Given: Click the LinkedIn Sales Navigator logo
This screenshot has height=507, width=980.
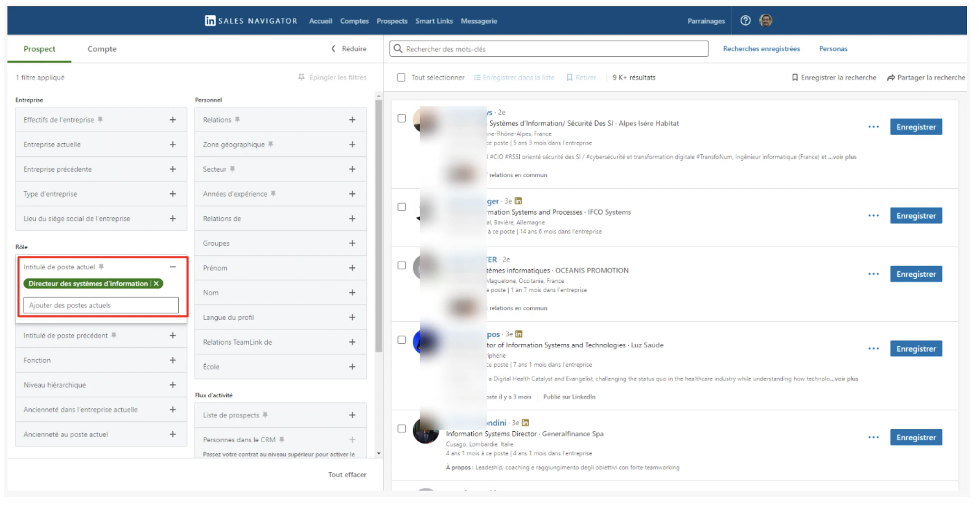Looking at the screenshot, I should [x=251, y=21].
